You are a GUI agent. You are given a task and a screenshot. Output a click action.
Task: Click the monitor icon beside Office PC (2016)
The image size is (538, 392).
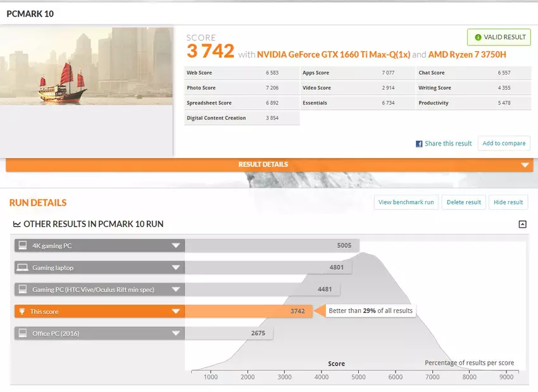tap(22, 333)
